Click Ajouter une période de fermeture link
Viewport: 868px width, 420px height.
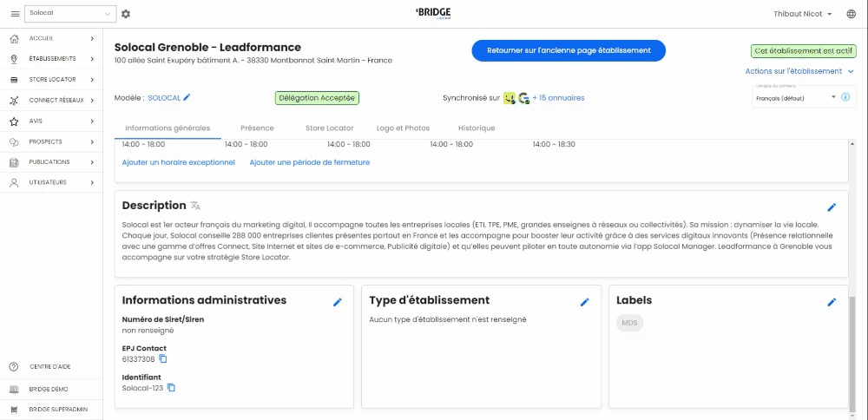point(310,162)
